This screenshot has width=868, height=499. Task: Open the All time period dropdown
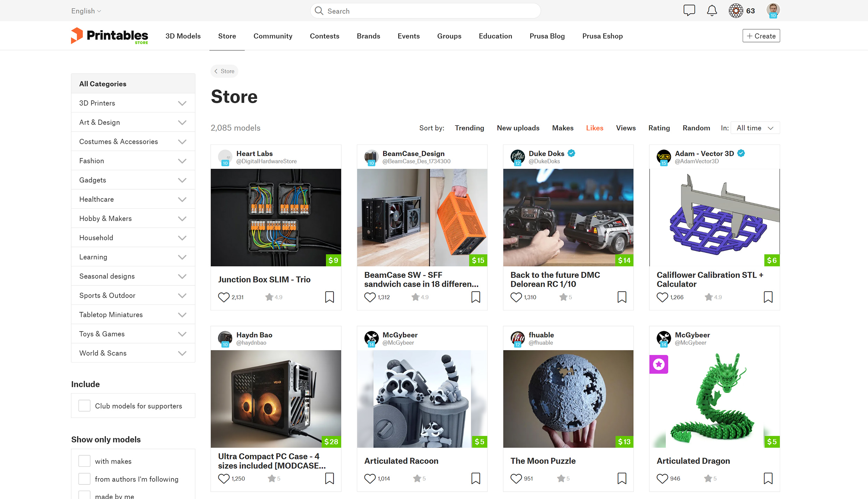pos(755,128)
